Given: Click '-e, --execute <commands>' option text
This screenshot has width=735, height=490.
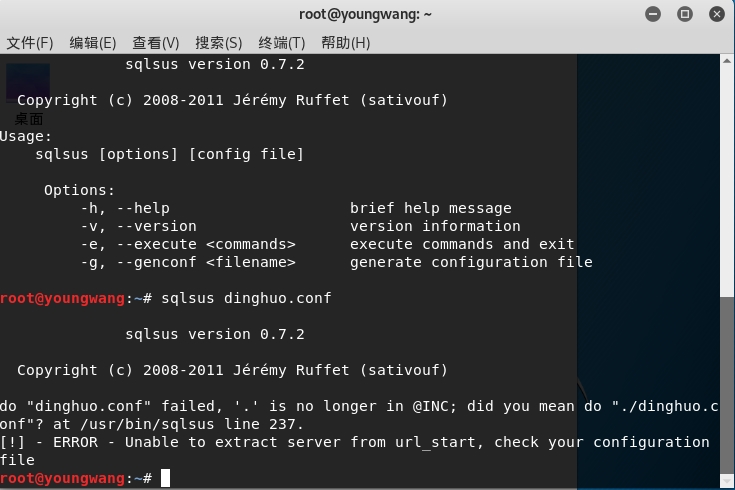Looking at the screenshot, I should (x=188, y=244).
